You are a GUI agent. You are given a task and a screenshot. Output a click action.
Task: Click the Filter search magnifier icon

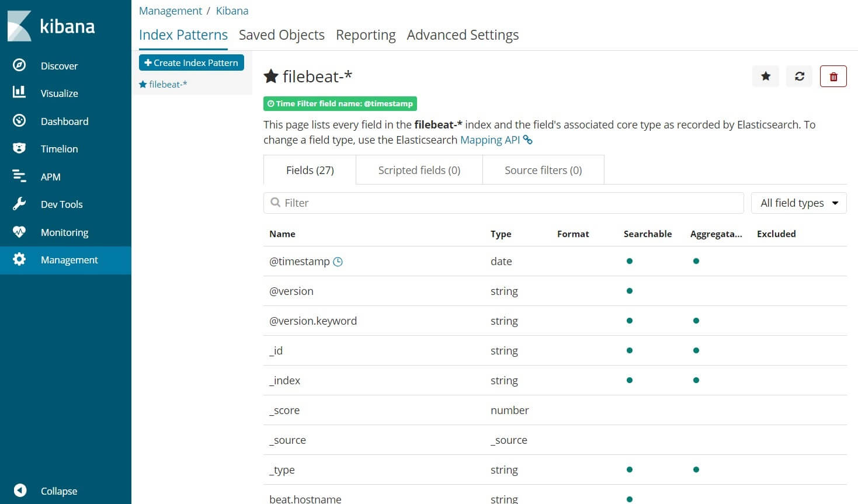click(276, 203)
